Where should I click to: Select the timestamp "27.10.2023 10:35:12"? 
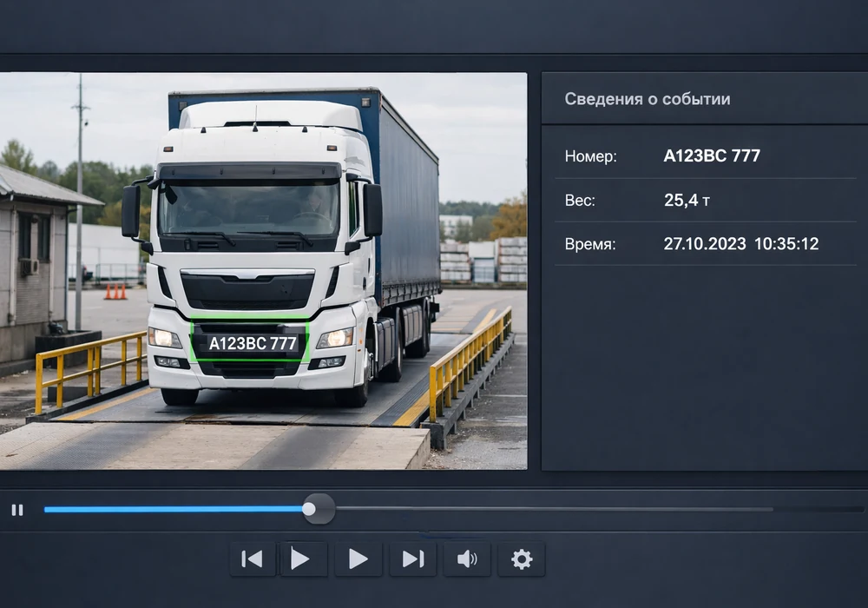click(741, 244)
